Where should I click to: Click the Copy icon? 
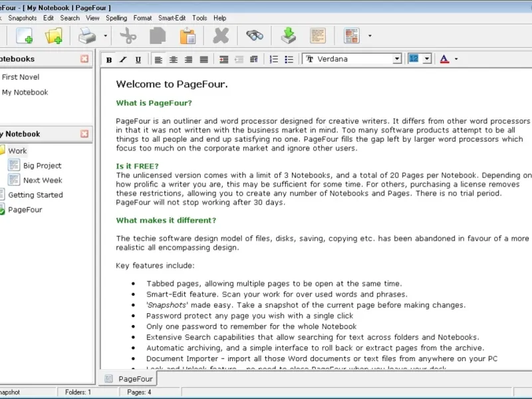(x=158, y=36)
